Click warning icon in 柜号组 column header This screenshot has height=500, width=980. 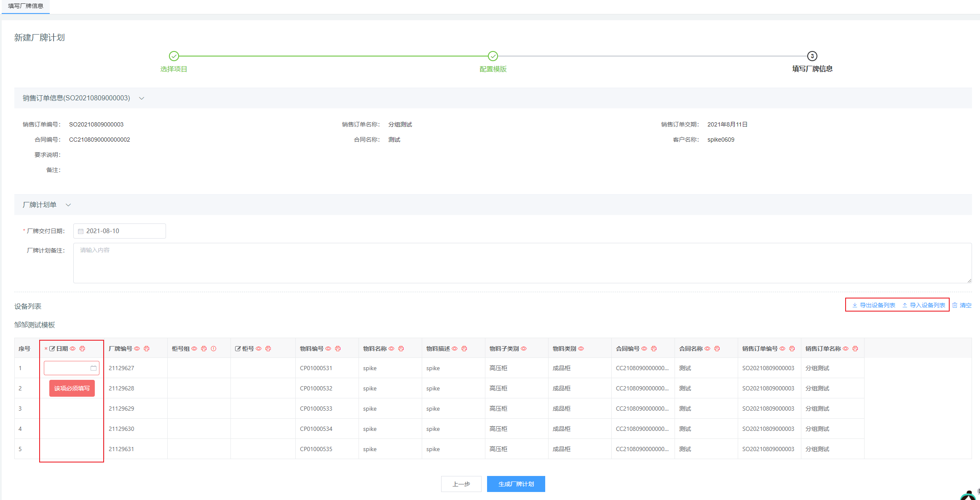[x=214, y=349]
